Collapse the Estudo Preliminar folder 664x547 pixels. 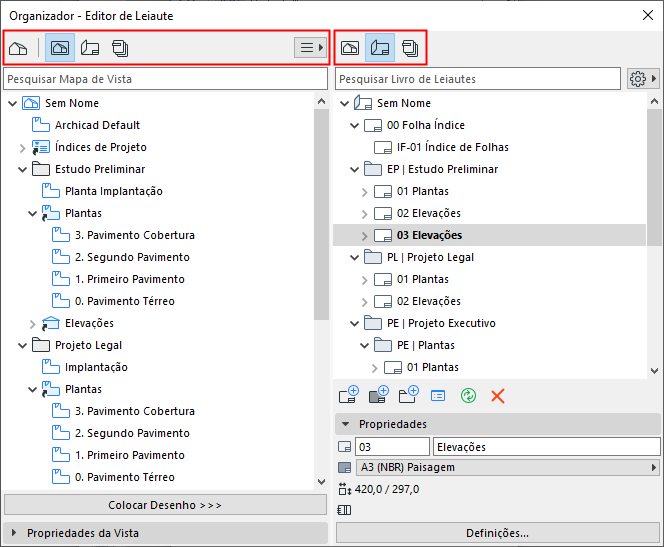[x=23, y=169]
